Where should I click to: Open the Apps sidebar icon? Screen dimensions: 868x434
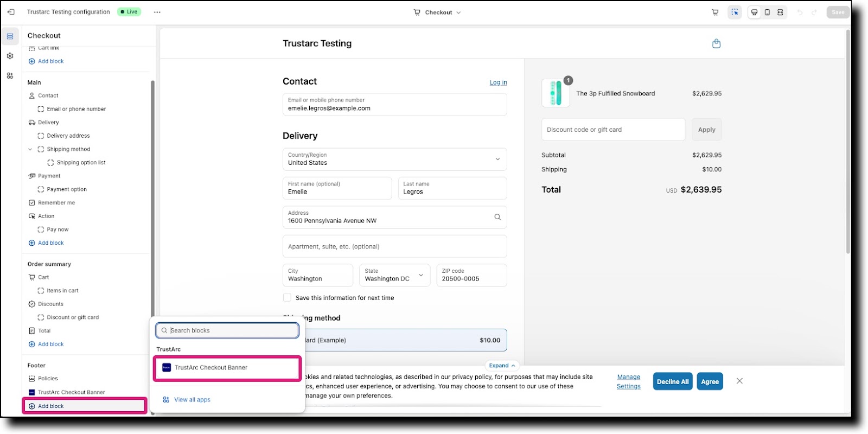click(x=10, y=75)
